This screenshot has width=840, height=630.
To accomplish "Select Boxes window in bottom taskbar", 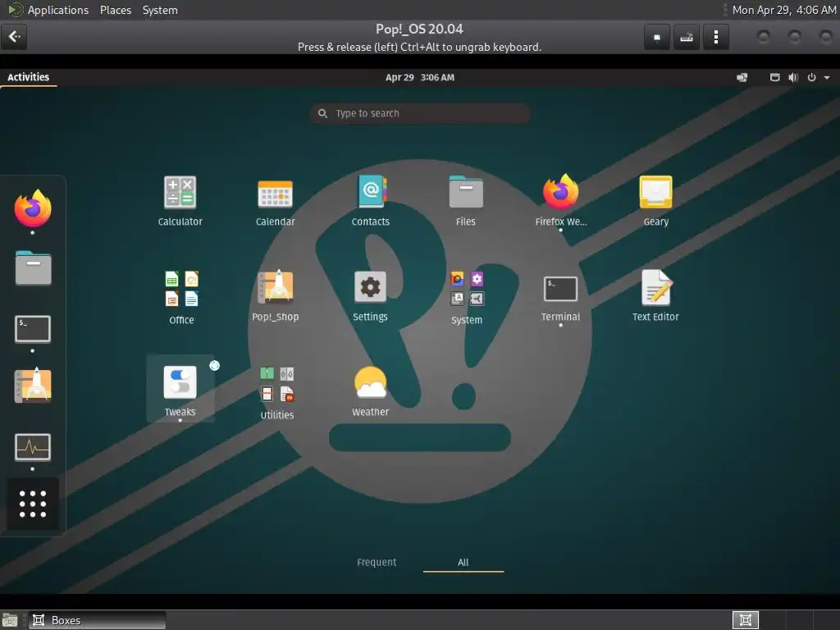I will tap(97, 620).
